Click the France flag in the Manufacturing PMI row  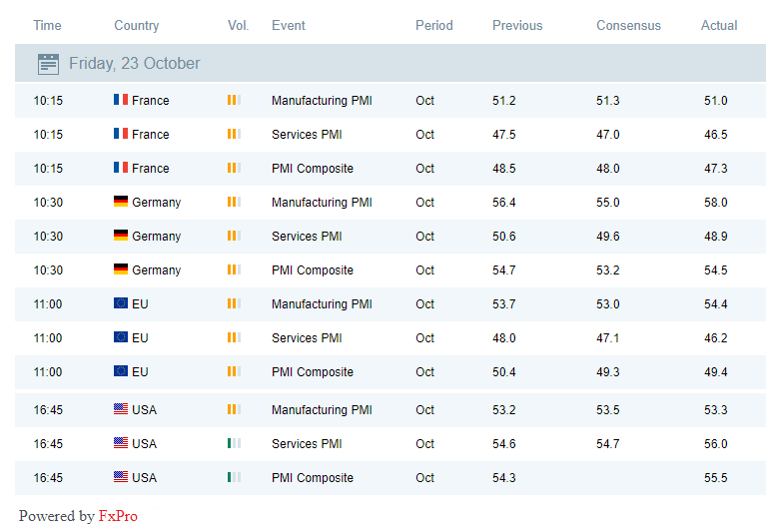tap(121, 100)
